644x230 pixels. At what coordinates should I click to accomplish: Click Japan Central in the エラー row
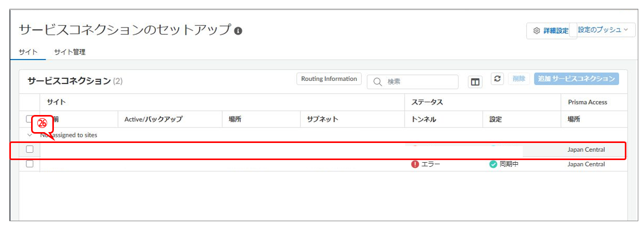(x=586, y=164)
